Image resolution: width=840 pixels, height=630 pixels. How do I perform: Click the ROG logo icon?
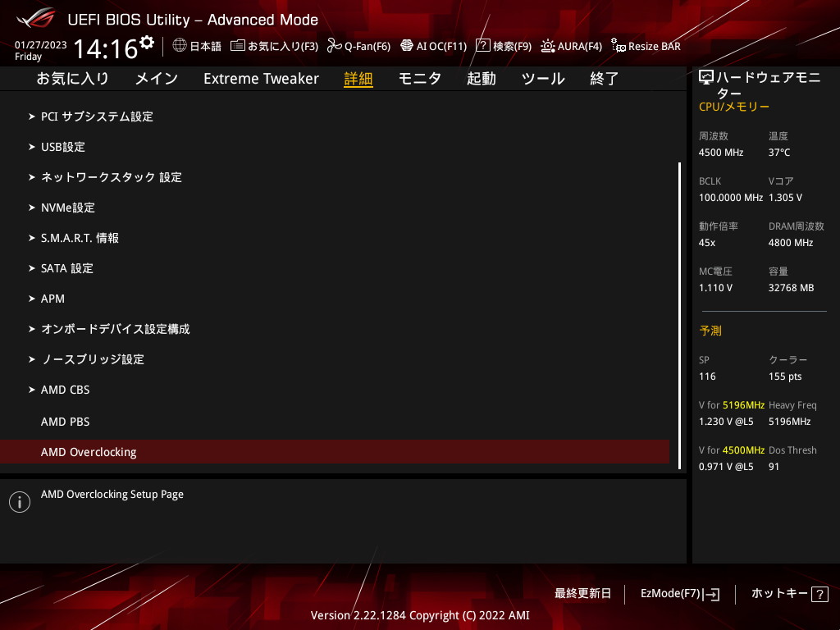[35, 19]
